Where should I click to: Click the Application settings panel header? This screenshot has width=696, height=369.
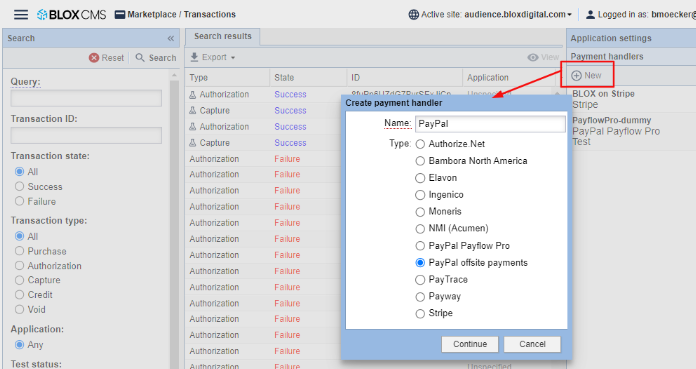tap(631, 38)
